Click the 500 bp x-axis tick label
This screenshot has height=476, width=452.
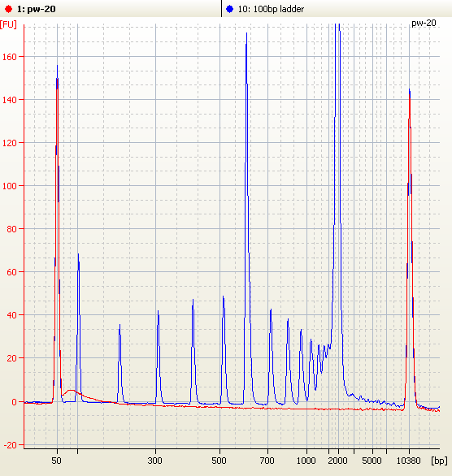(x=219, y=461)
